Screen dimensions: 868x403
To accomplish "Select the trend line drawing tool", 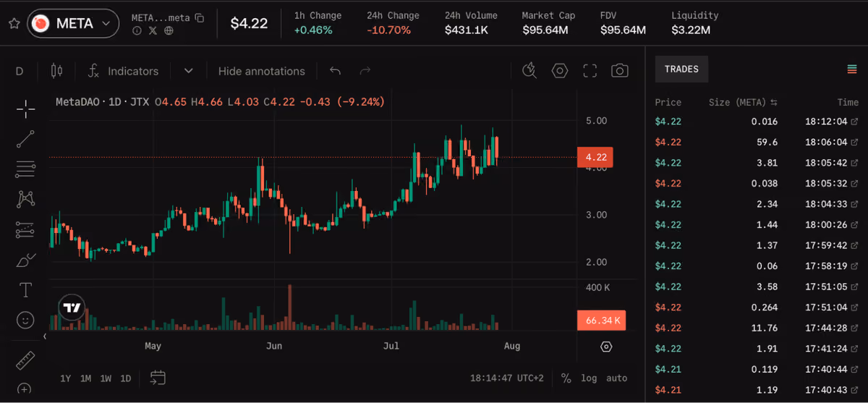I will coord(25,140).
